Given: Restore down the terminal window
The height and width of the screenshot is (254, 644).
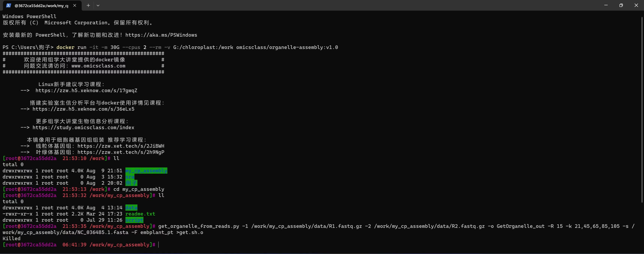Looking at the screenshot, I should coord(621,5).
